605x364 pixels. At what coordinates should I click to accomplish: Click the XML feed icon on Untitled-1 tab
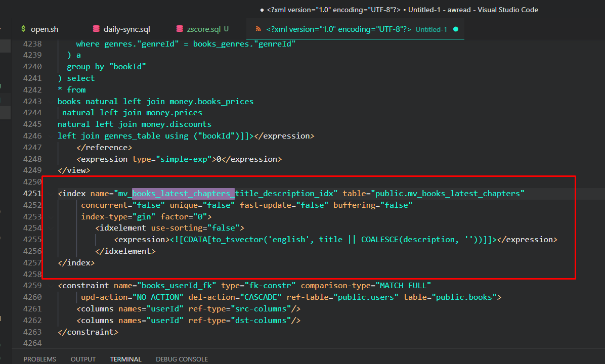click(260, 29)
